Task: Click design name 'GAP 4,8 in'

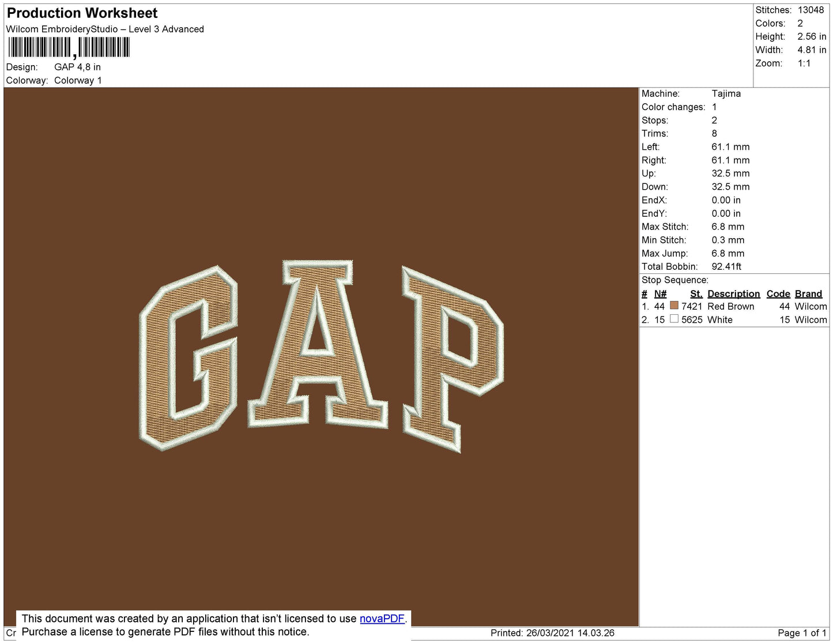Action: point(77,67)
